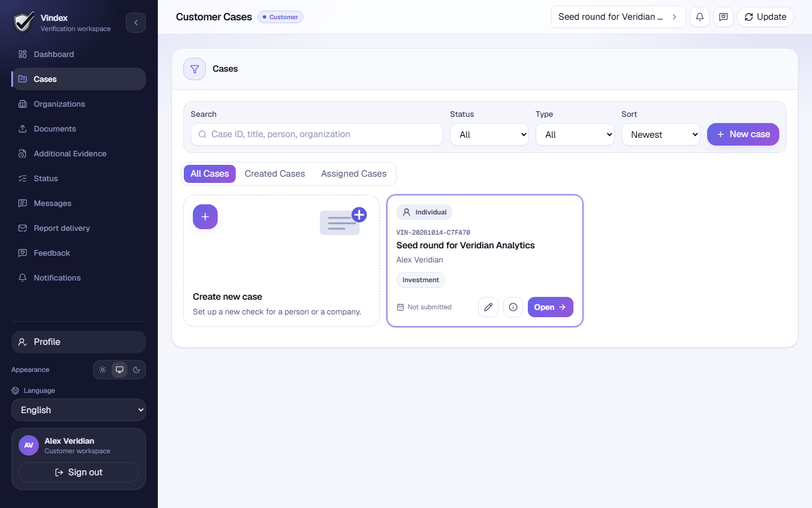This screenshot has height=508, width=812.
Task: Open the Type filter dropdown
Action: click(575, 134)
